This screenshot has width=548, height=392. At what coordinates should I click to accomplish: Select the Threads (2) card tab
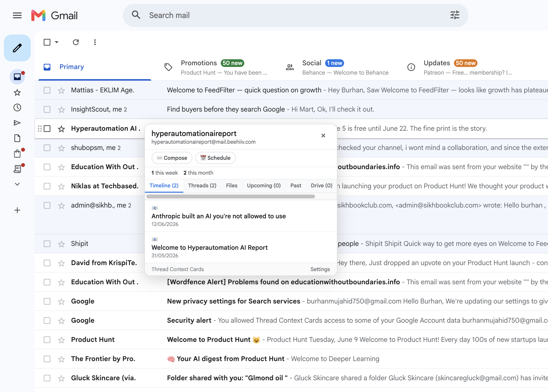[202, 185]
